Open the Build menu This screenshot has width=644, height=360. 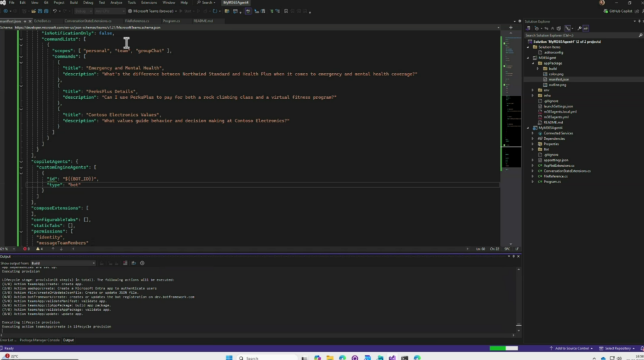click(x=74, y=3)
